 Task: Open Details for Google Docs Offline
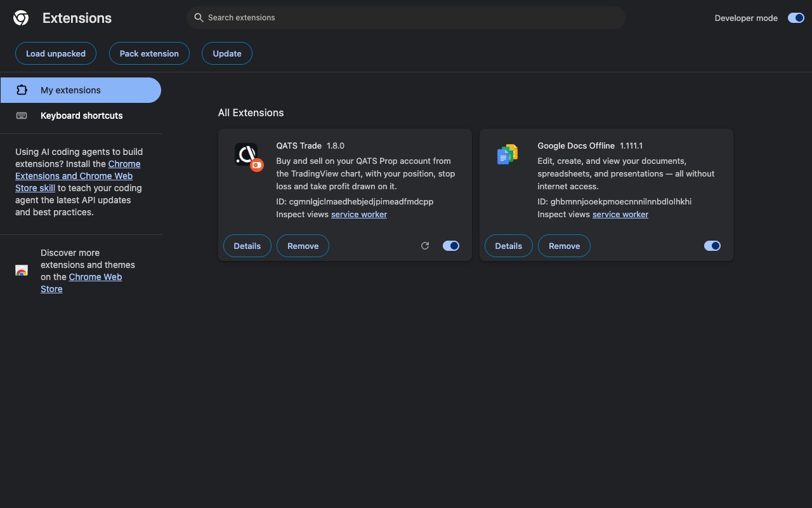509,246
